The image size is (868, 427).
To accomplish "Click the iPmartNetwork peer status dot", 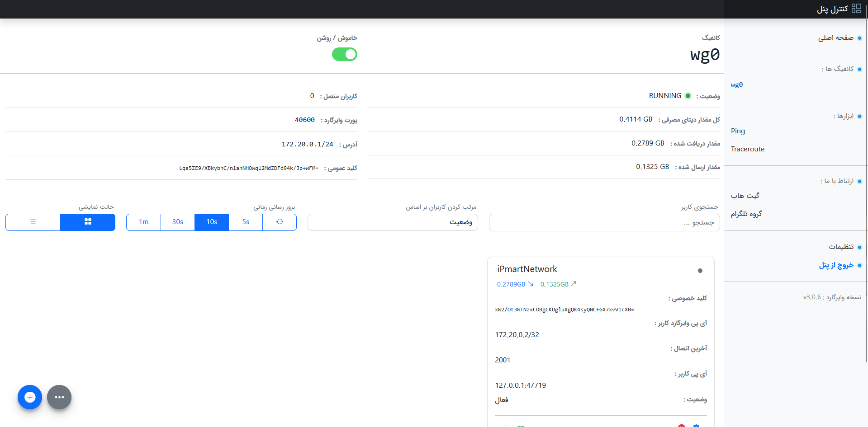I will pos(700,271).
